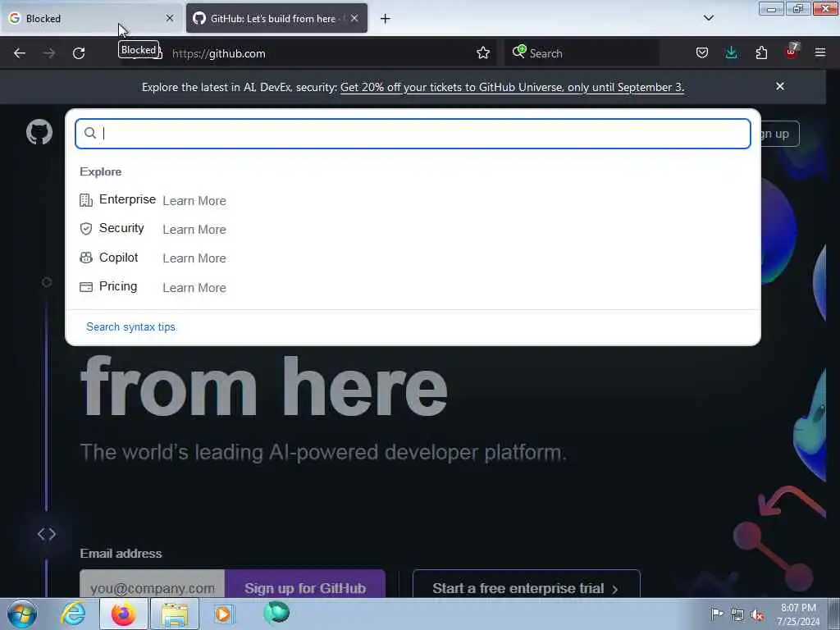Select the Copilot explore suggestion

[413, 258]
